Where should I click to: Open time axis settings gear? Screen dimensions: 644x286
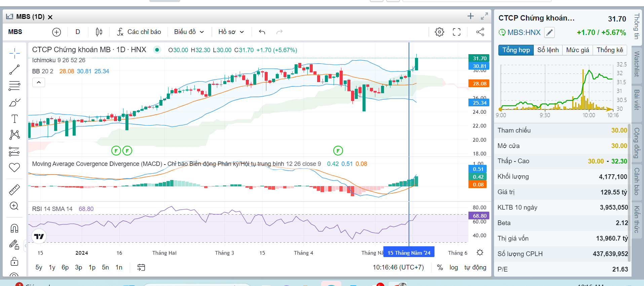click(x=480, y=252)
